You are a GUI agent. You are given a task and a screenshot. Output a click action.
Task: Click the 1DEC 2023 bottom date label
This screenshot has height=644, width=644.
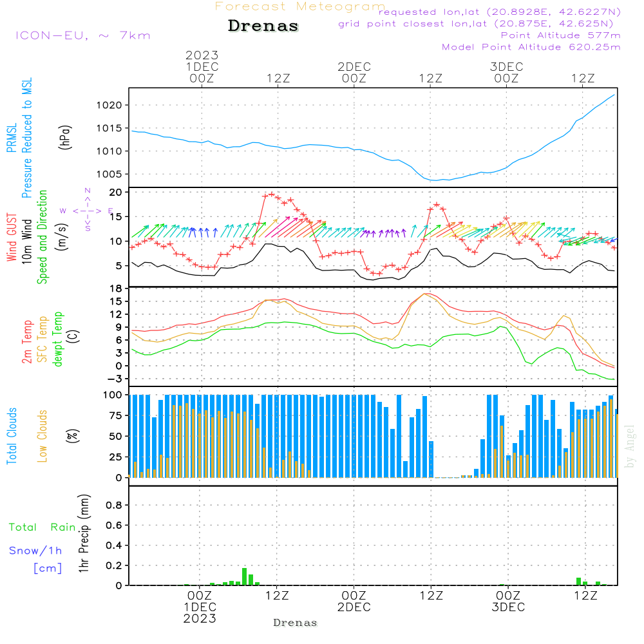[x=200, y=613]
